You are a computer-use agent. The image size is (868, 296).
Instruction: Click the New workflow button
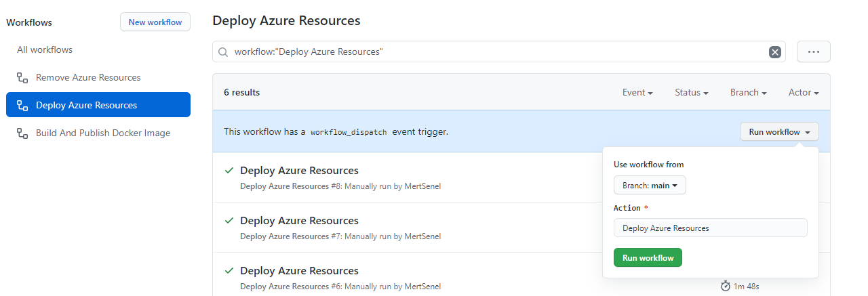tap(155, 22)
